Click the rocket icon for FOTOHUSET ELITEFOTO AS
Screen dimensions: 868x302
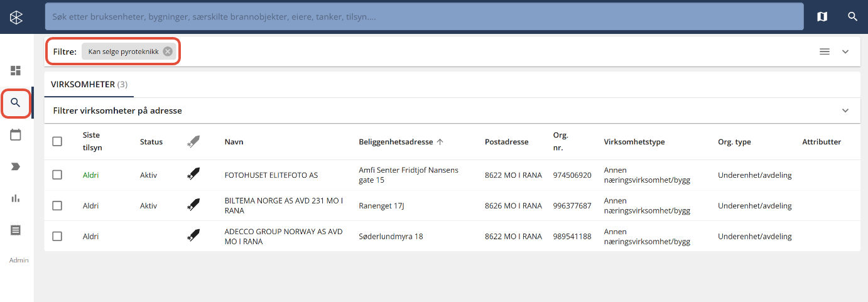(x=193, y=175)
